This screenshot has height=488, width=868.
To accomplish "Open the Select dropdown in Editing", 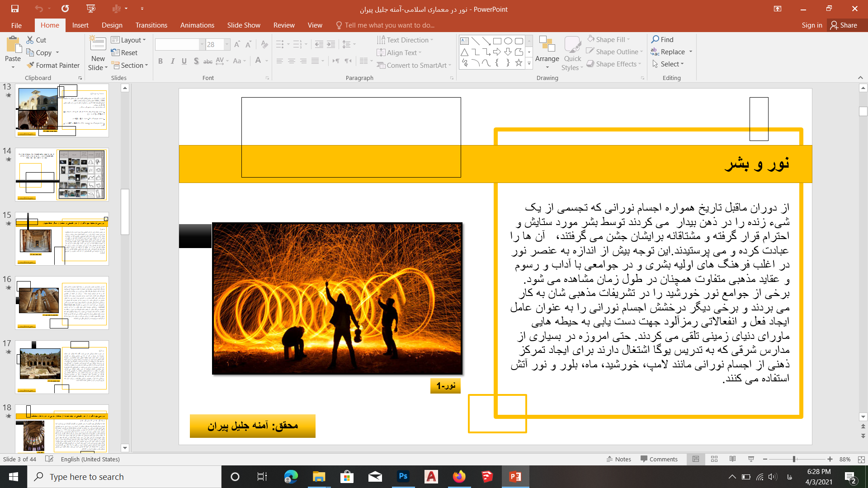I will click(669, 64).
